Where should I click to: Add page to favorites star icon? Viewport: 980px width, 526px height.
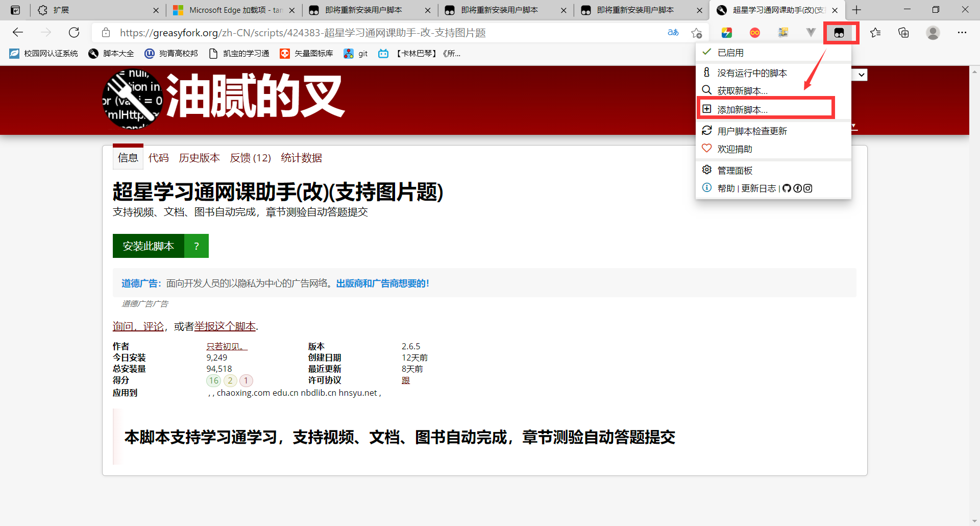pyautogui.click(x=696, y=33)
